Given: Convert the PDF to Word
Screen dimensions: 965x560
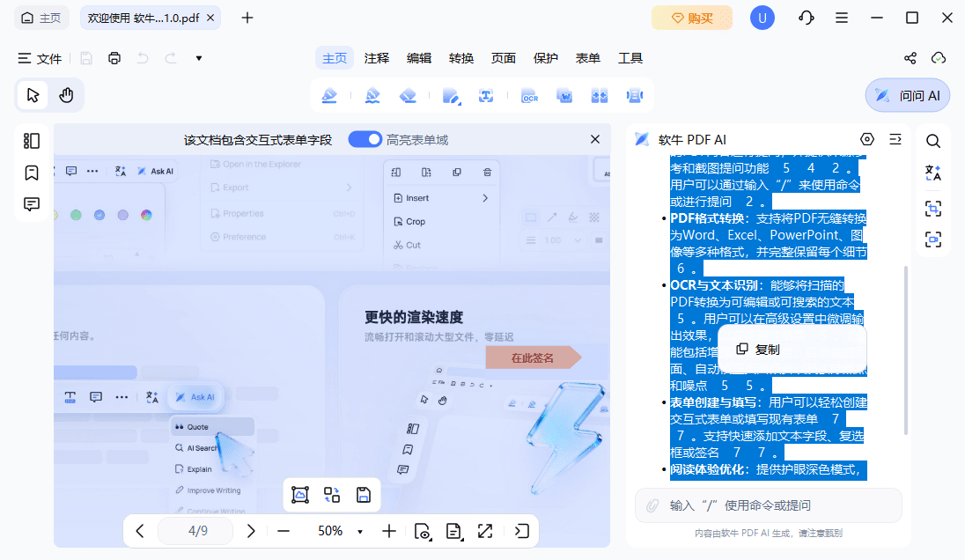Looking at the screenshot, I should [x=564, y=95].
